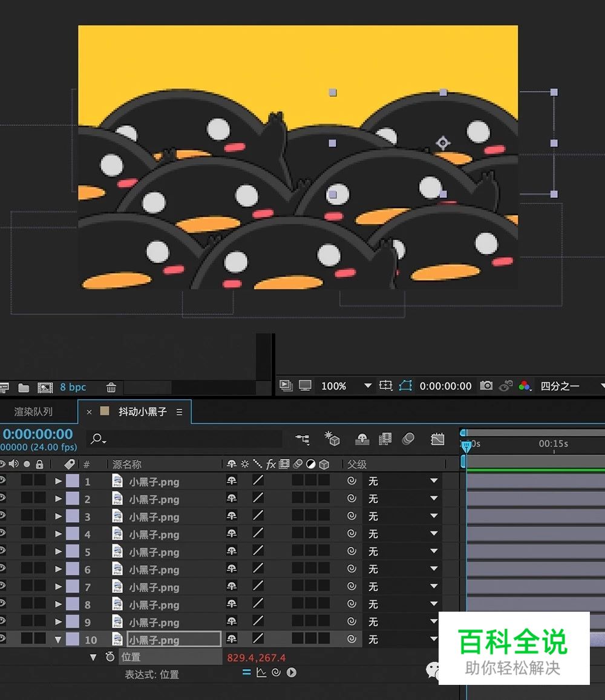Show the graph editor

pyautogui.click(x=437, y=439)
